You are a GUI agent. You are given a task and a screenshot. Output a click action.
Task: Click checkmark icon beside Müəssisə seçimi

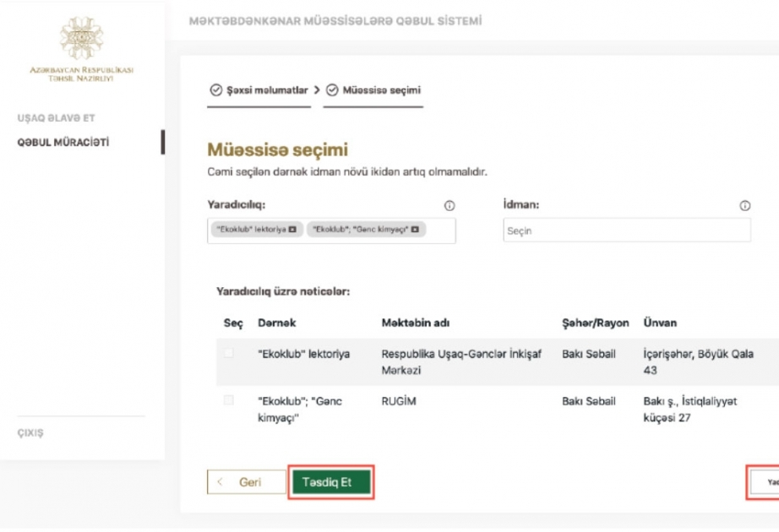[332, 90]
